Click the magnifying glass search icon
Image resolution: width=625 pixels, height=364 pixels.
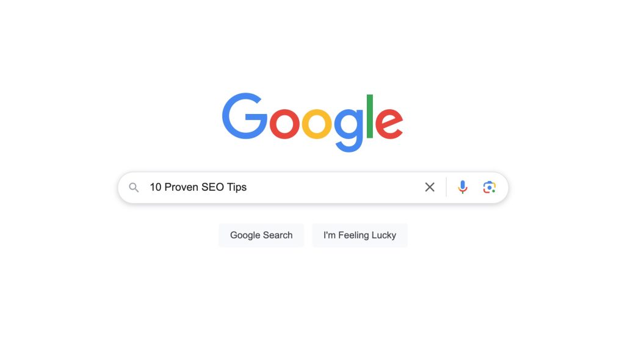(134, 187)
